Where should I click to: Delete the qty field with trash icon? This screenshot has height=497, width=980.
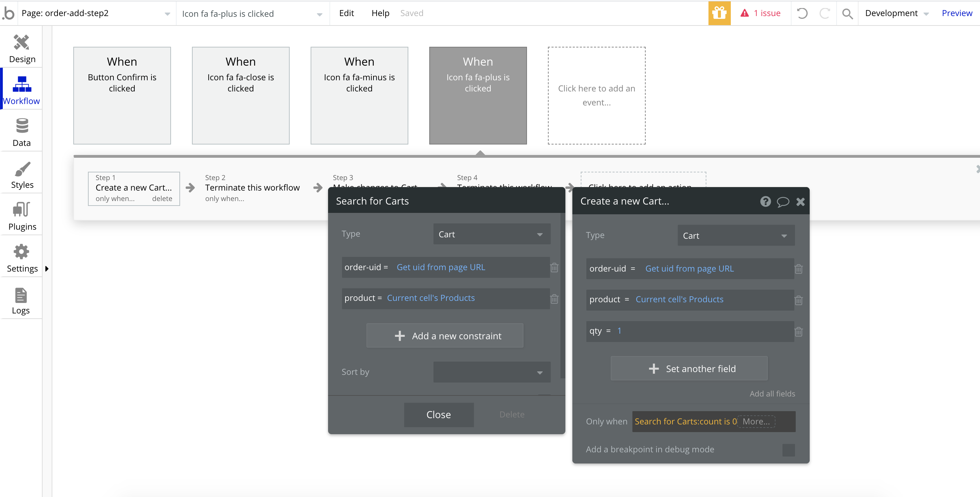point(799,332)
